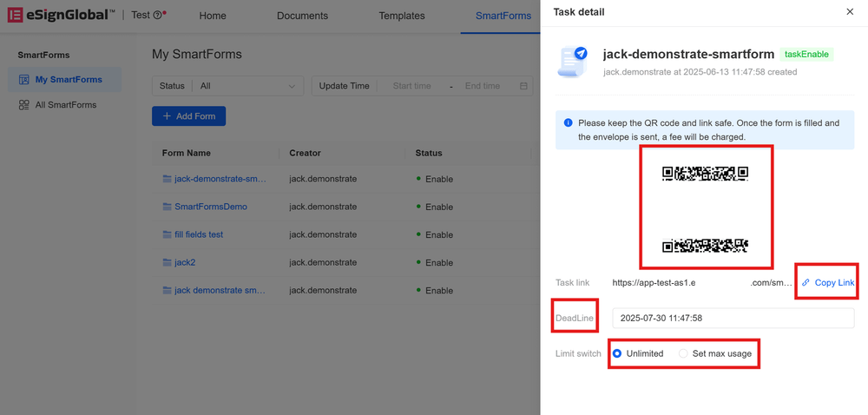
Task: Click the Add Form button
Action: coord(188,116)
